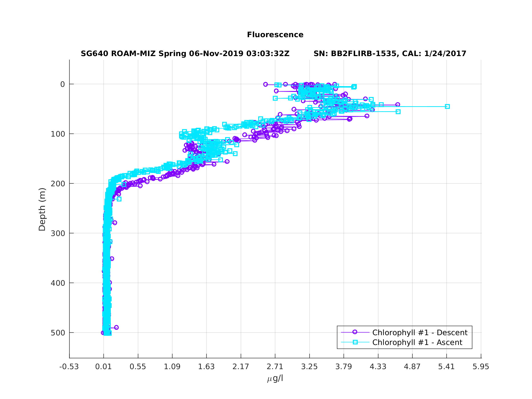This screenshot has width=532, height=399.
Task: Click the far-right cyan Ascent outlier point
Action: [x=447, y=106]
